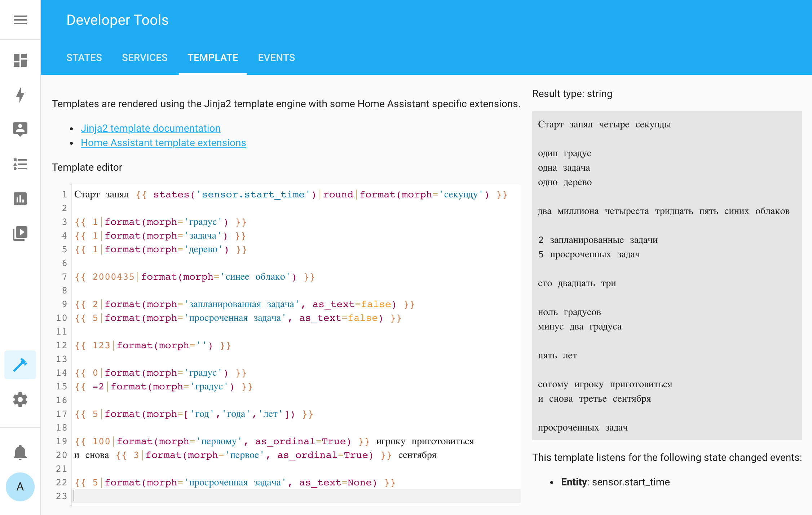The image size is (812, 515).
Task: Open the Media browser play icon
Action: 20,234
